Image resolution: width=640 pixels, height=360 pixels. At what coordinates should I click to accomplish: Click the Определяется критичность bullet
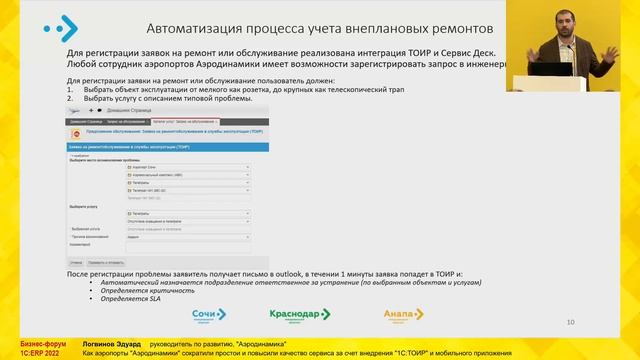click(x=147, y=291)
